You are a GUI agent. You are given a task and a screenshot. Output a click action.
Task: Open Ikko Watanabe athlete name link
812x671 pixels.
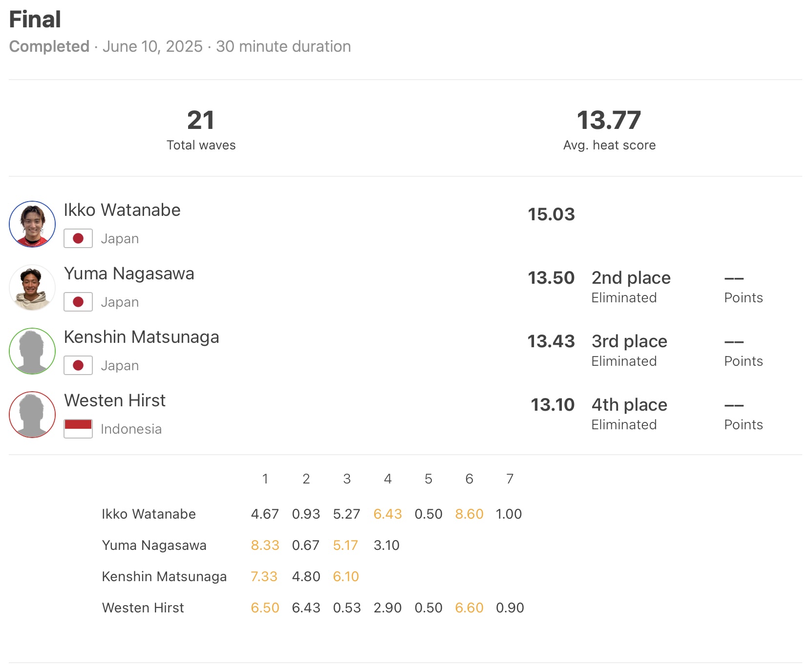122,210
